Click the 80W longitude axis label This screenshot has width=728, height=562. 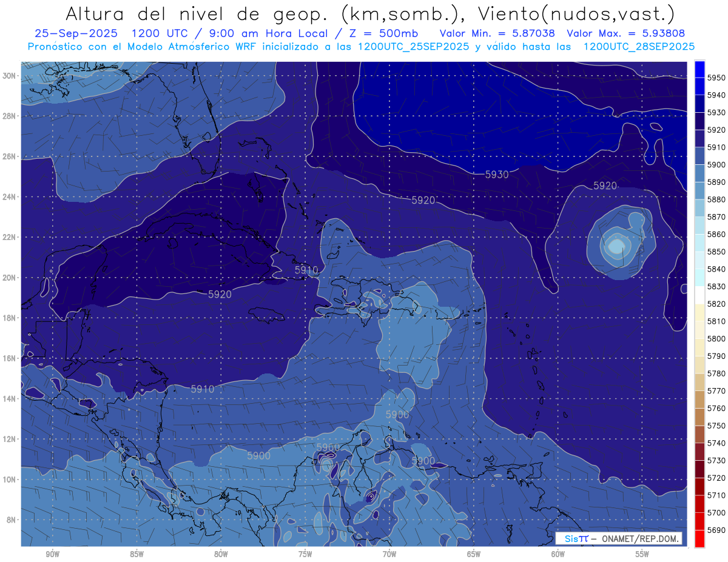(221, 555)
